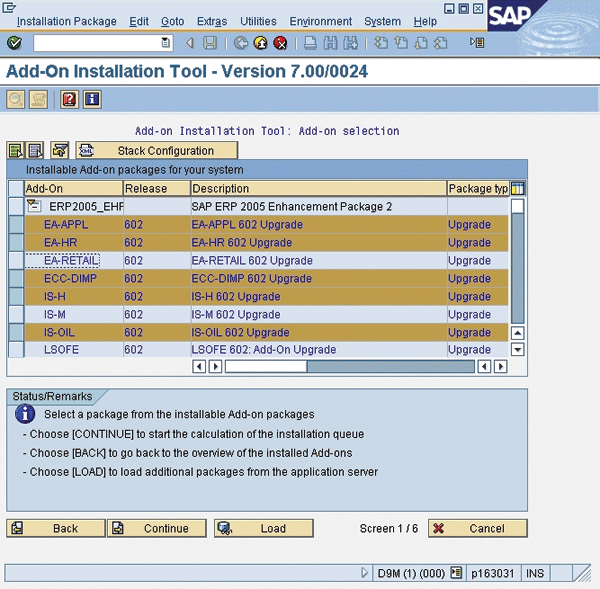The height and width of the screenshot is (589, 600).
Task: Toggle row selector for IS-OIL
Action: (x=16, y=332)
